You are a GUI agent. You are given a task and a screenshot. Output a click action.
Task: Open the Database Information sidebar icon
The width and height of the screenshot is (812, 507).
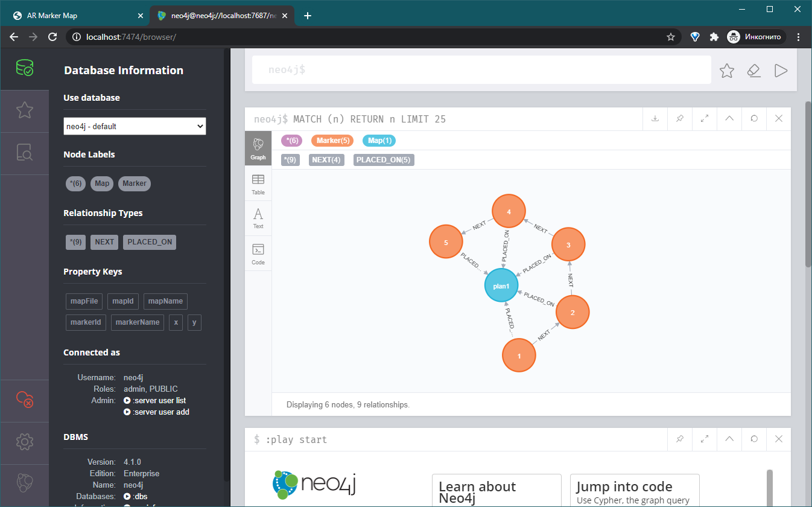tap(24, 68)
